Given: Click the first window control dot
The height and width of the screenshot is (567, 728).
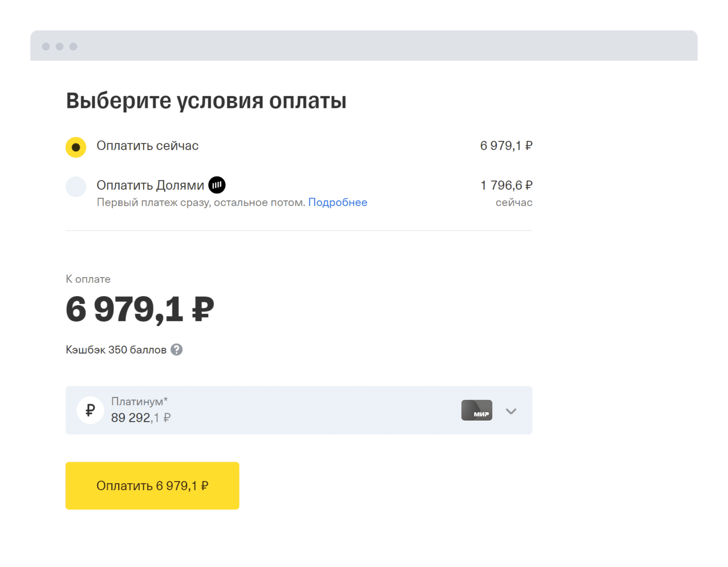Looking at the screenshot, I should coord(46,46).
